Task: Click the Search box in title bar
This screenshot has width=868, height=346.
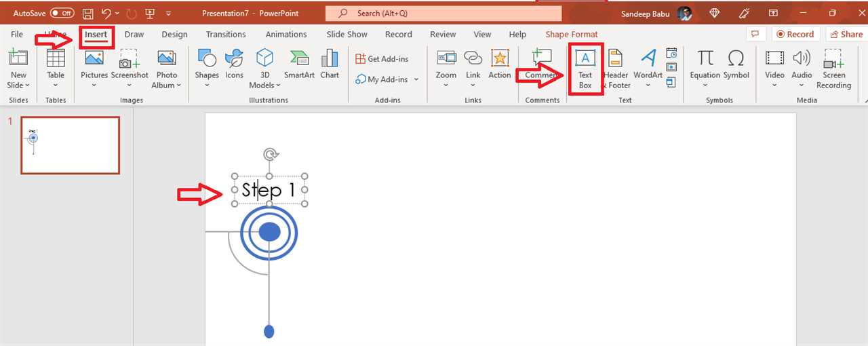Action: tap(443, 14)
